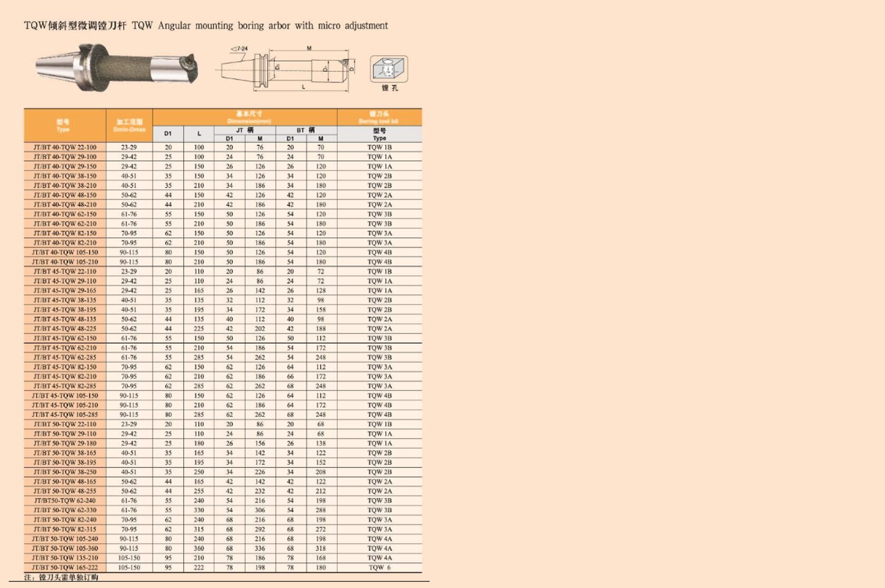885x588 pixels.
Task: Click the D1 header next to L column
Action: [x=168, y=134]
